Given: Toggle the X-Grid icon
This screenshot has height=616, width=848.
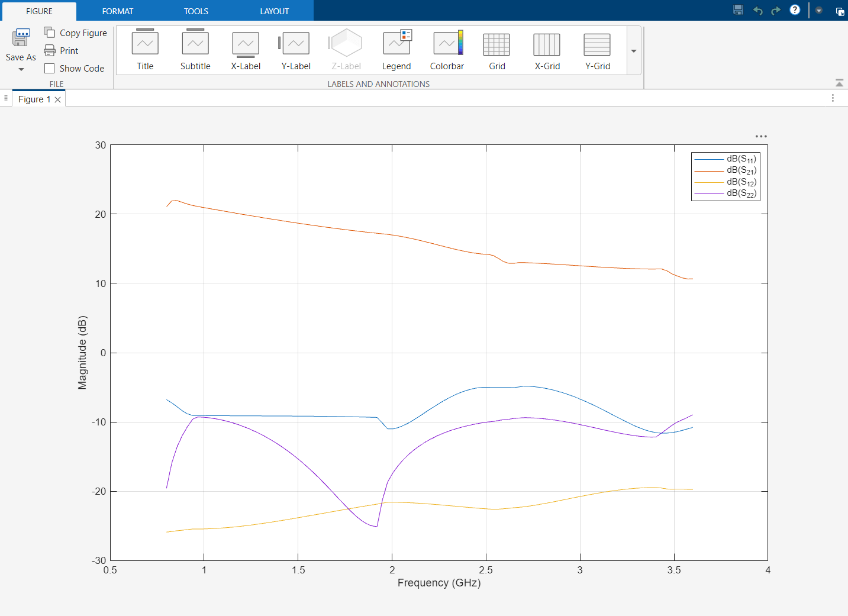Looking at the screenshot, I should point(547,50).
